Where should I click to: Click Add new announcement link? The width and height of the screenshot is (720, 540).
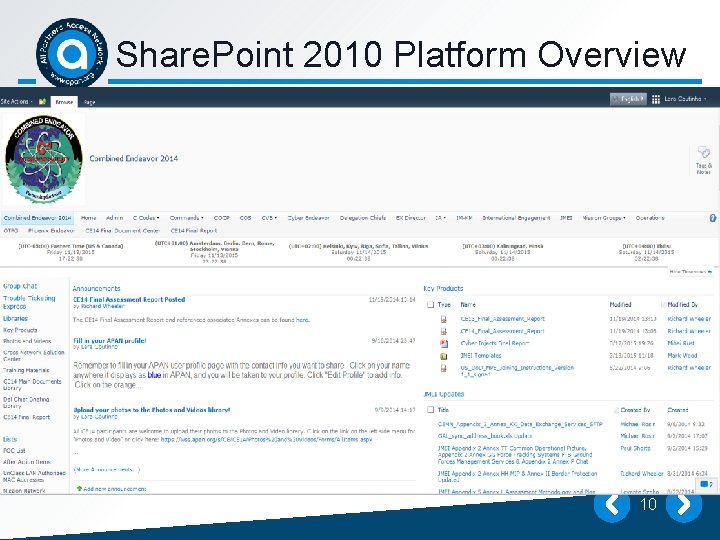point(115,489)
